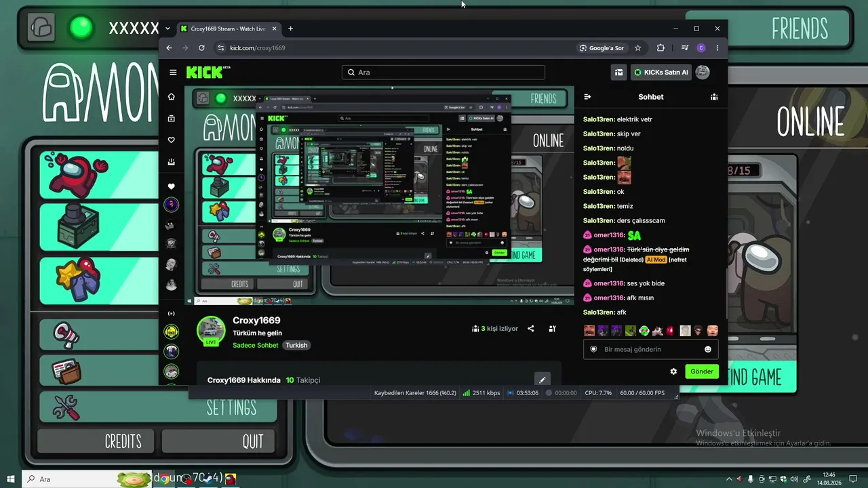Share the Croxy1669 stream
The image size is (868, 488).
point(531,329)
